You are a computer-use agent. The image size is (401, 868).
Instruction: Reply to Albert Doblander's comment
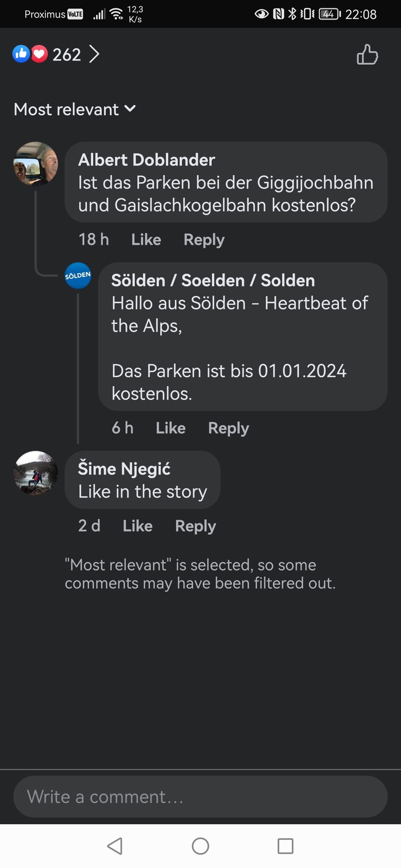coord(204,240)
